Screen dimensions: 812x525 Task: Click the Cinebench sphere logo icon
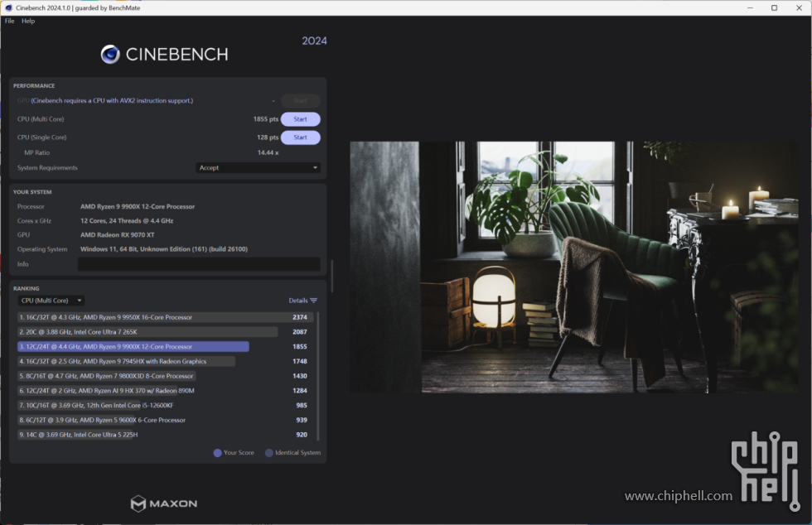[x=110, y=55]
